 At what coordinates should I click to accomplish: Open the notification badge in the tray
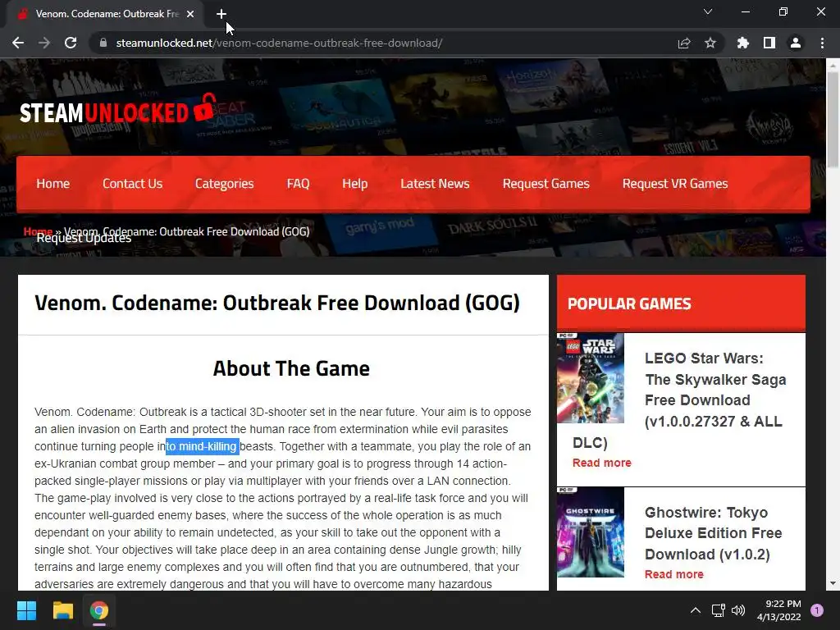(817, 610)
